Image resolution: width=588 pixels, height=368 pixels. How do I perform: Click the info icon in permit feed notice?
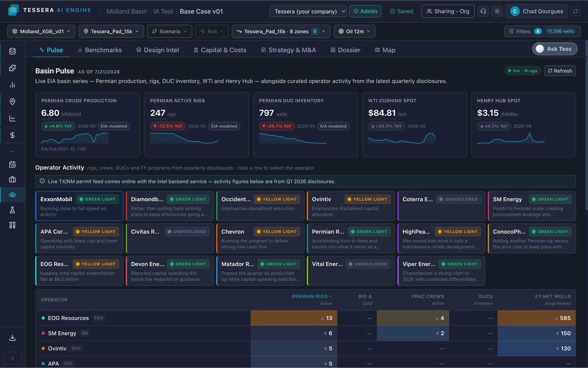click(x=42, y=181)
